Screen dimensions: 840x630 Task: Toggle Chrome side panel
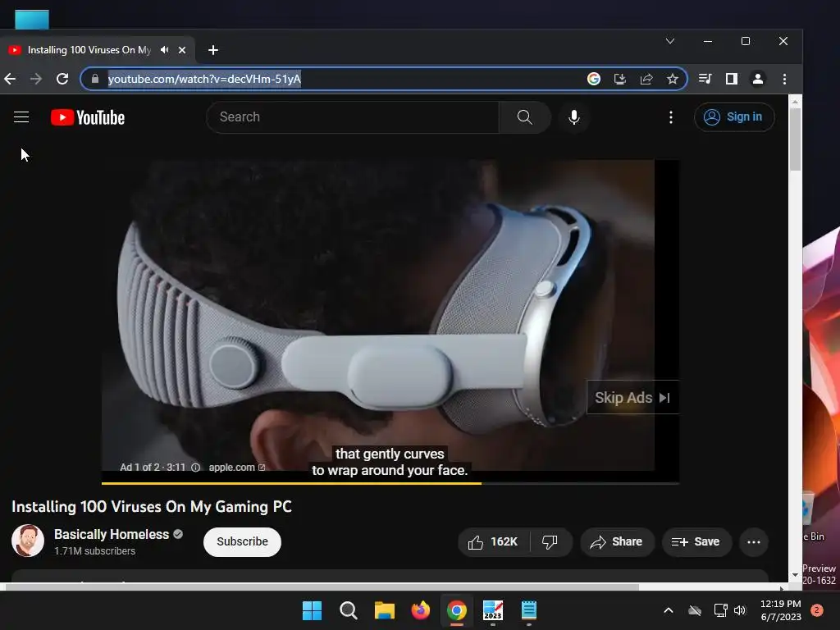pos(731,79)
